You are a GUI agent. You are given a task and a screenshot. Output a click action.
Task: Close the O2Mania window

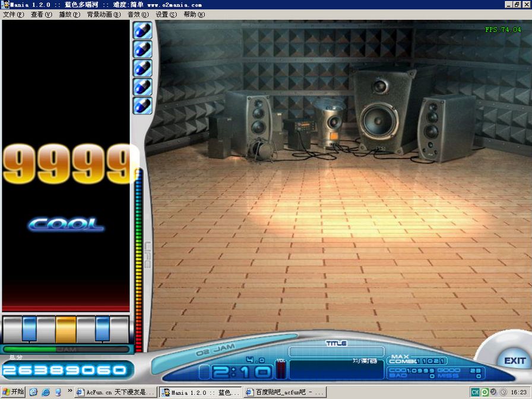click(526, 5)
